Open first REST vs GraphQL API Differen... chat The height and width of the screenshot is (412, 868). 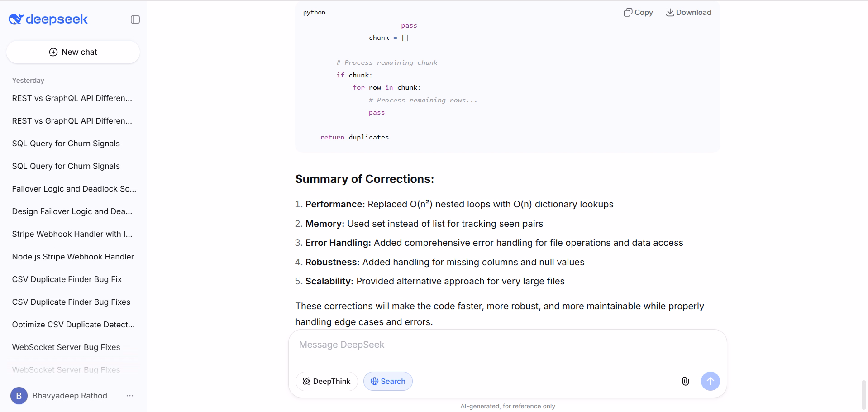pos(72,98)
